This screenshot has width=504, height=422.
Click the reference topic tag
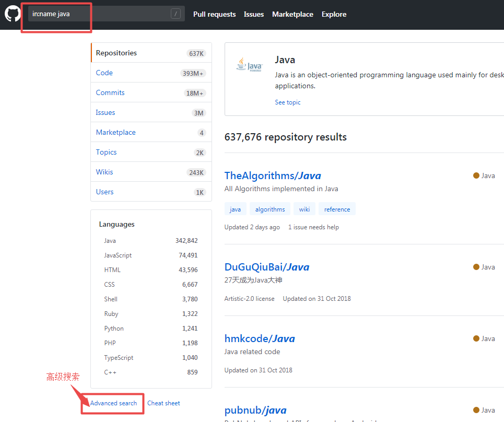(337, 209)
